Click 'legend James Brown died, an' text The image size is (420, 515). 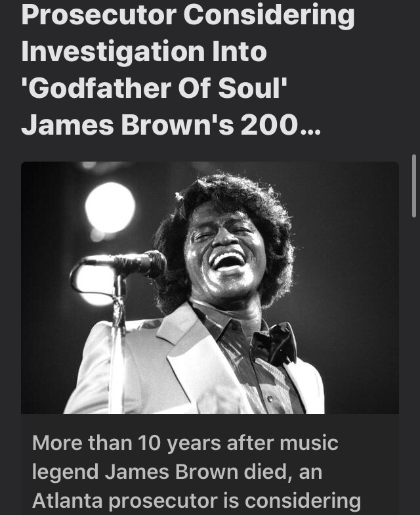177,472
